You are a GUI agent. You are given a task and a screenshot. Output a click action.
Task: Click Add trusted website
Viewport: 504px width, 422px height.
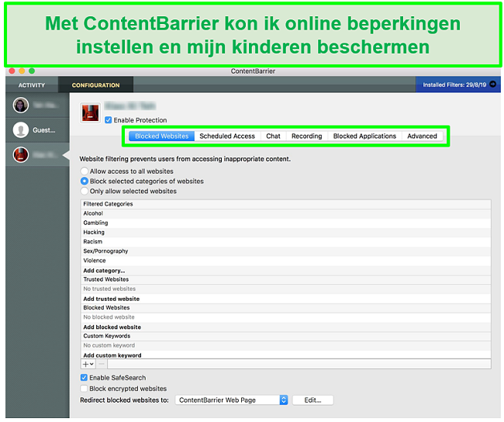pos(112,299)
